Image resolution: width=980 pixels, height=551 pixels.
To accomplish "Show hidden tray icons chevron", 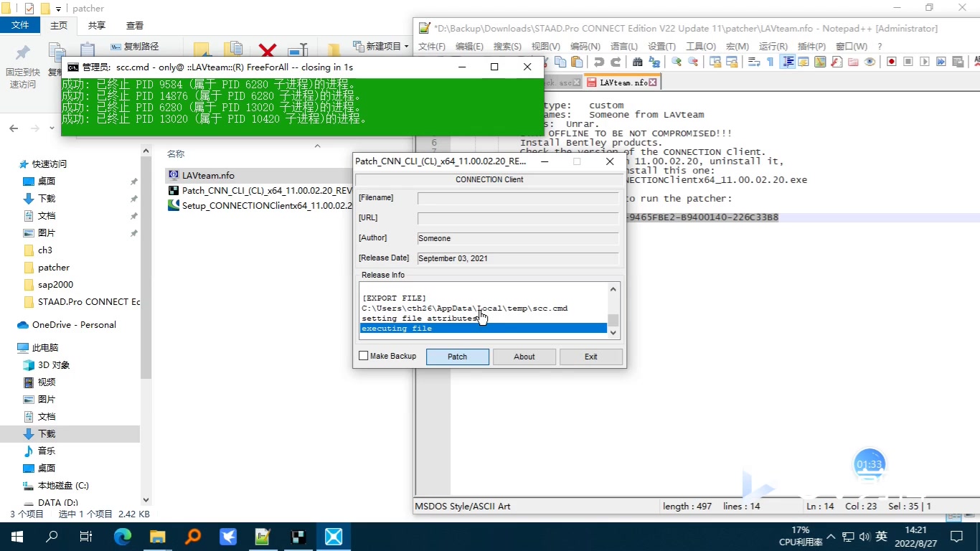I will coord(831,537).
